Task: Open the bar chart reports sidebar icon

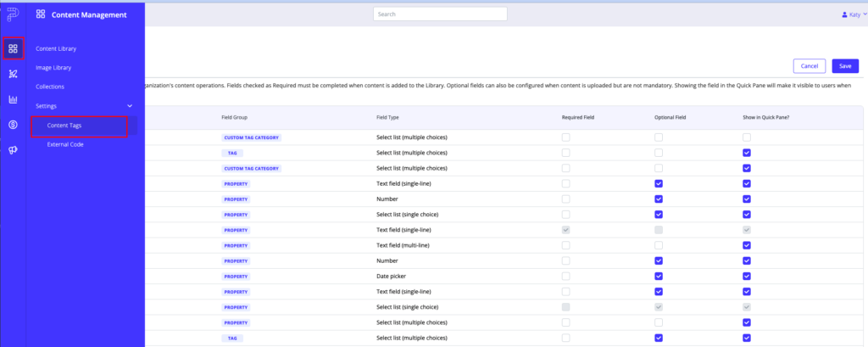Action: 14,100
